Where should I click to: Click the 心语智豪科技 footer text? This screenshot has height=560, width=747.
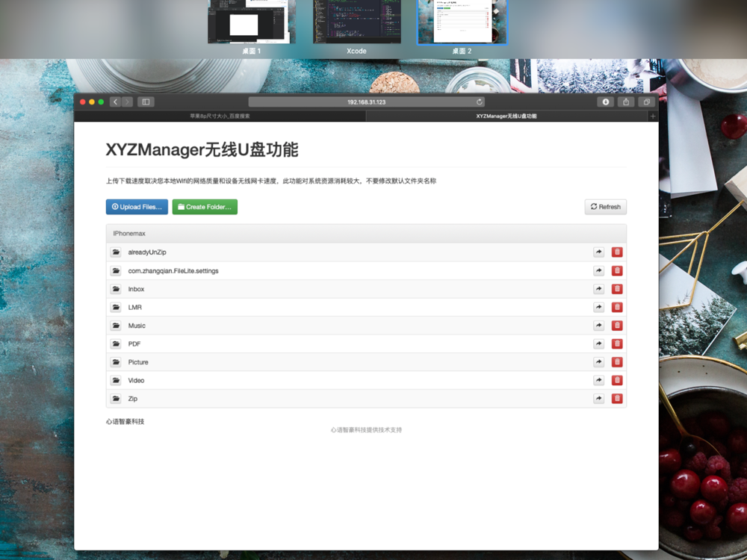click(125, 421)
